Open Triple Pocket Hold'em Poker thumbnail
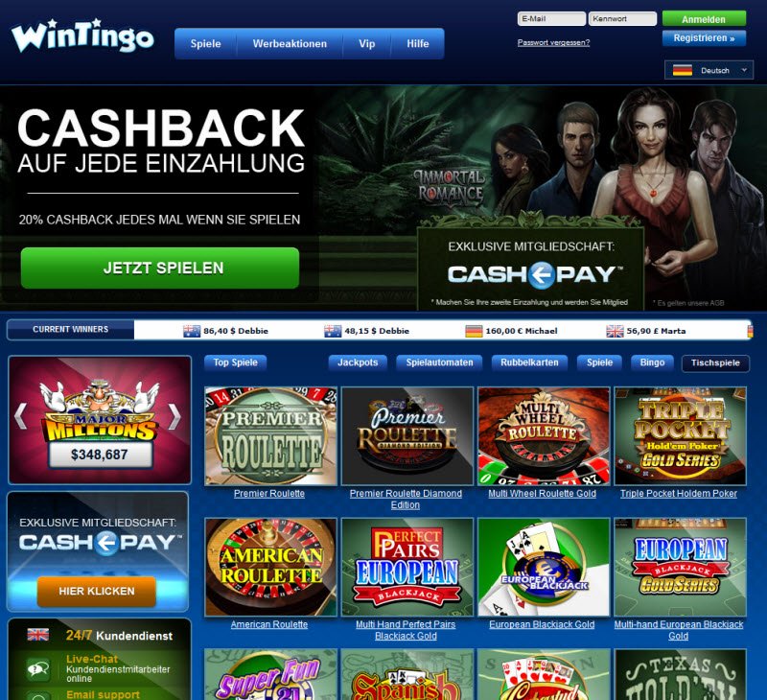The width and height of the screenshot is (767, 700). [681, 436]
